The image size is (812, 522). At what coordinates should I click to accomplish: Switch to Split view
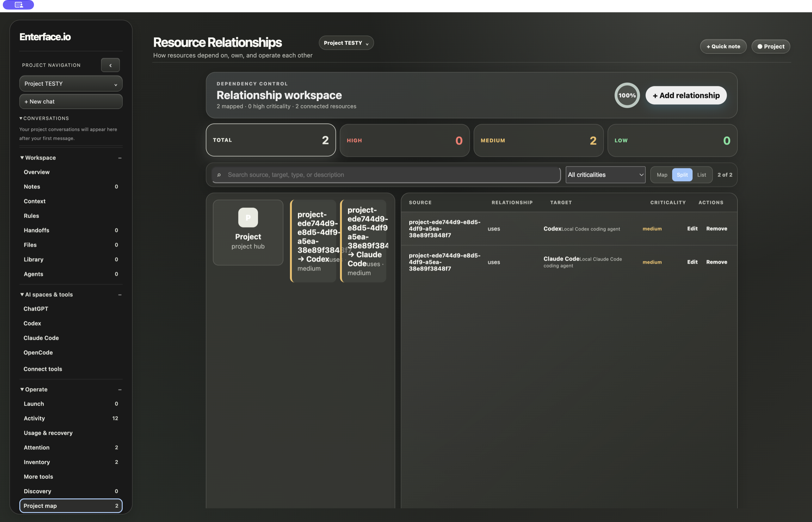point(682,175)
